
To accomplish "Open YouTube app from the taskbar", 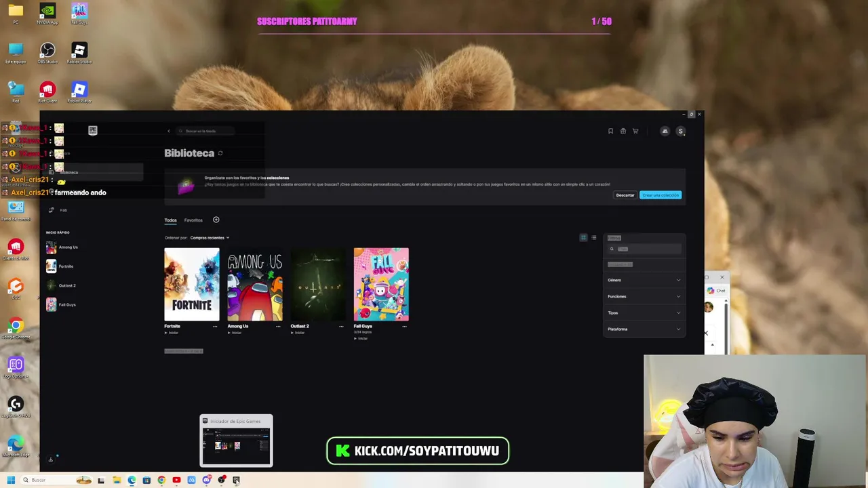I will click(176, 480).
